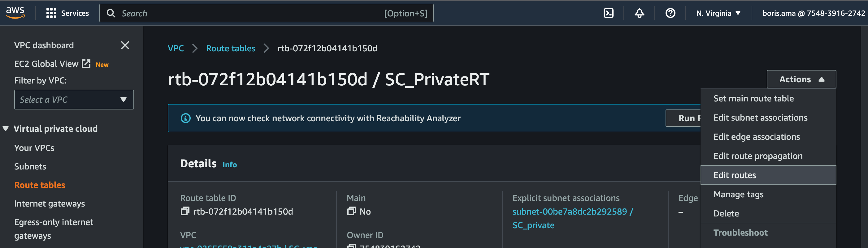Viewport: 868px width, 248px height.
Task: Close the VPC navigation sidebar
Action: coord(125,45)
